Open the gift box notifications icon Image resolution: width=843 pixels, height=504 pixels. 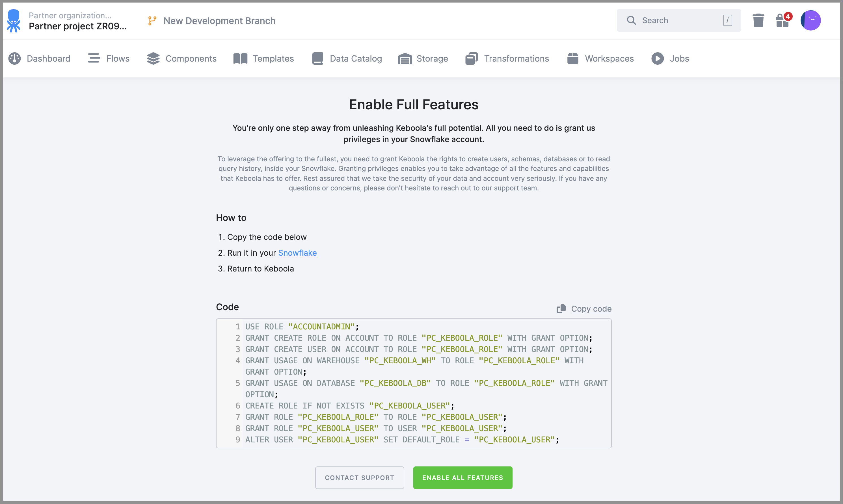pos(782,21)
